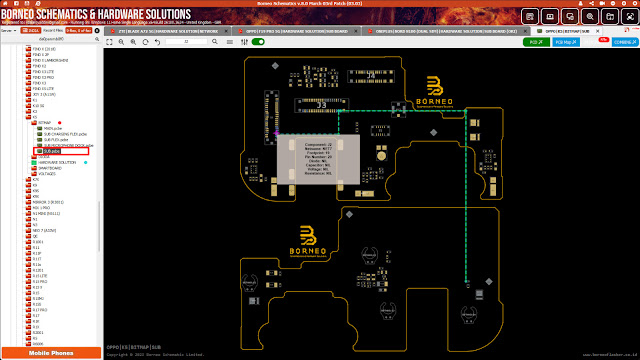Rotate the board view

[x=145, y=42]
